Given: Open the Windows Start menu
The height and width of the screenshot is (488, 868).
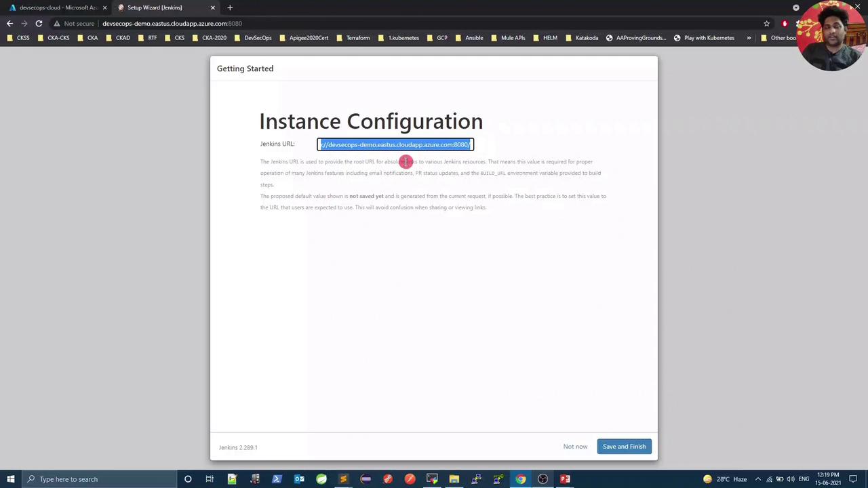Looking at the screenshot, I should click(11, 479).
